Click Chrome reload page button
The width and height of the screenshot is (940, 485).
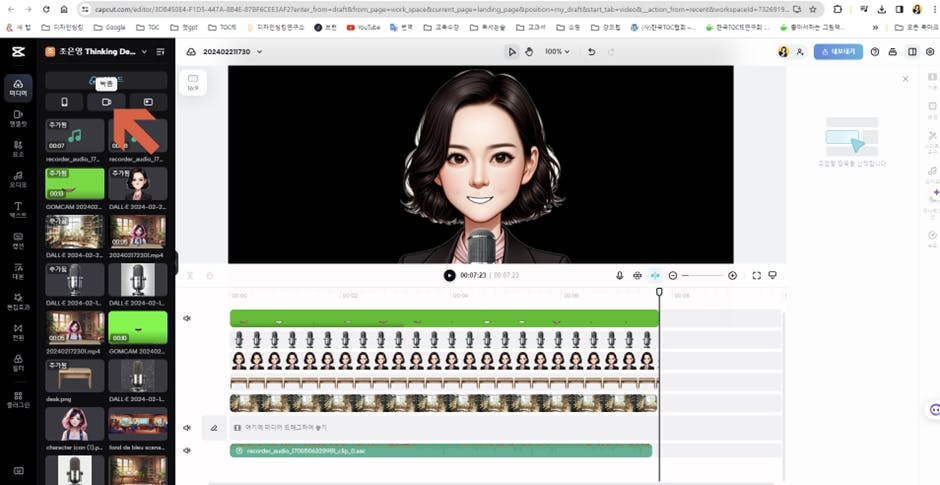(x=46, y=10)
